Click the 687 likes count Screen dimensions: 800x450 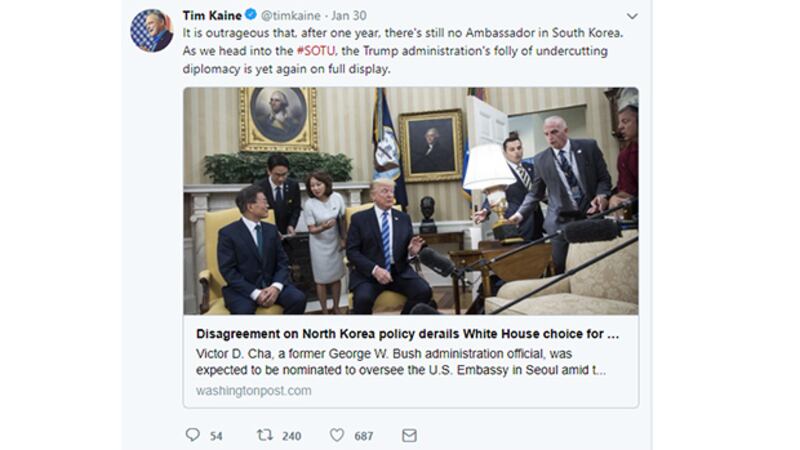pos(364,436)
